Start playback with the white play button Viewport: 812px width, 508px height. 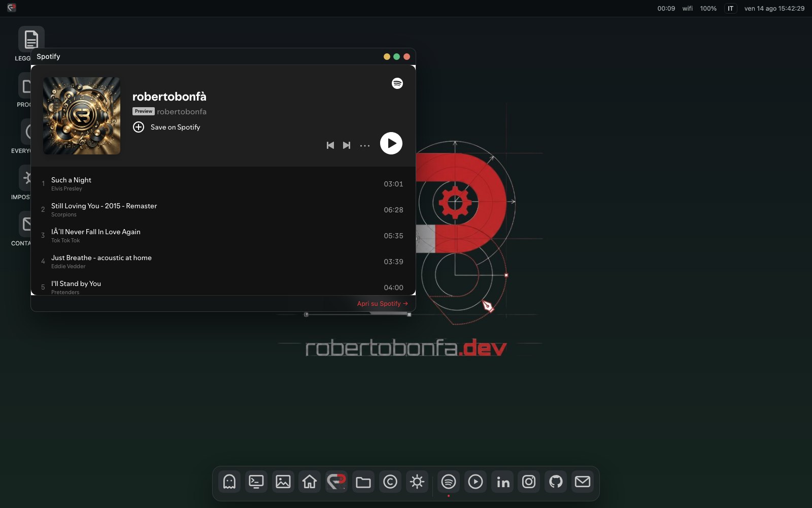point(391,143)
